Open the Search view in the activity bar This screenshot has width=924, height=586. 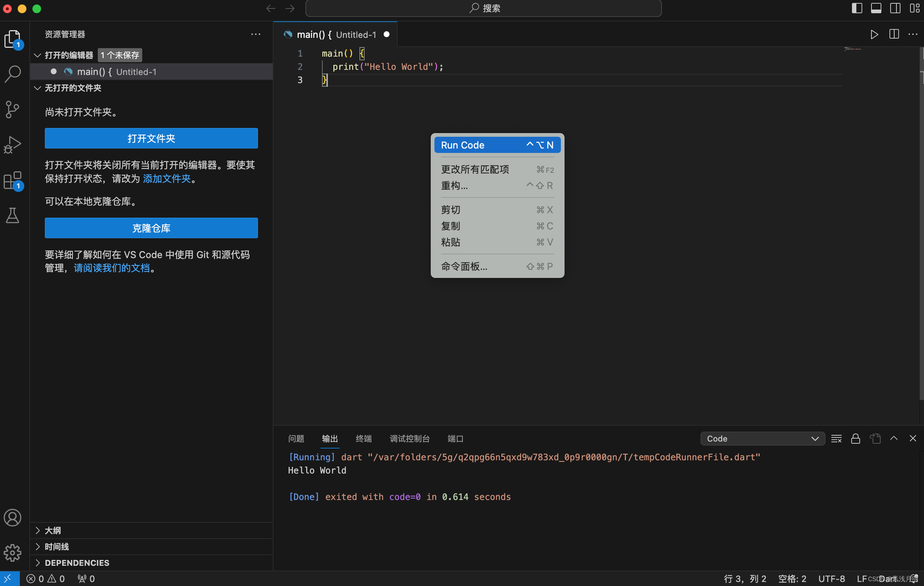coord(12,74)
